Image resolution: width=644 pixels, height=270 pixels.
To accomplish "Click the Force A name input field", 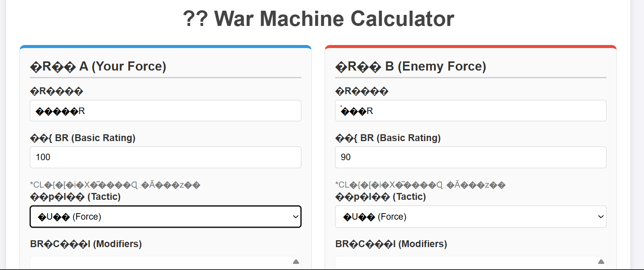I will [x=165, y=111].
